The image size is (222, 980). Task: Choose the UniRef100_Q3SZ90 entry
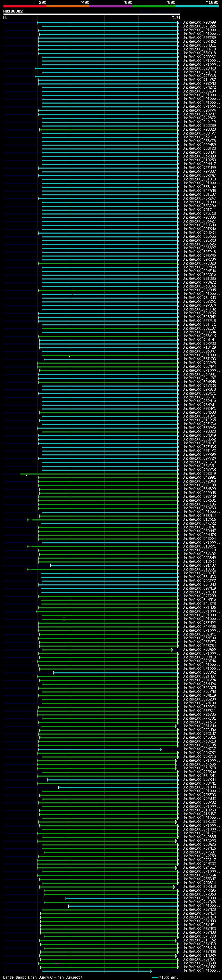199,91
